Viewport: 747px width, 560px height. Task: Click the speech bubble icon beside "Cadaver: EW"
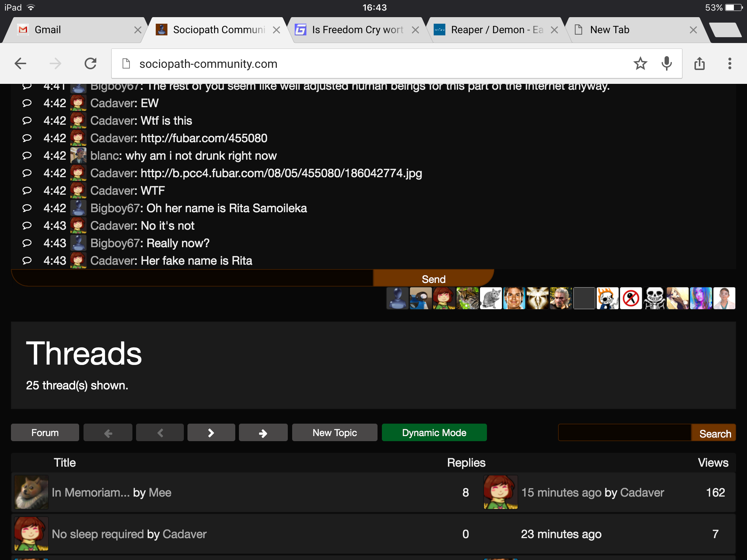pyautogui.click(x=27, y=103)
